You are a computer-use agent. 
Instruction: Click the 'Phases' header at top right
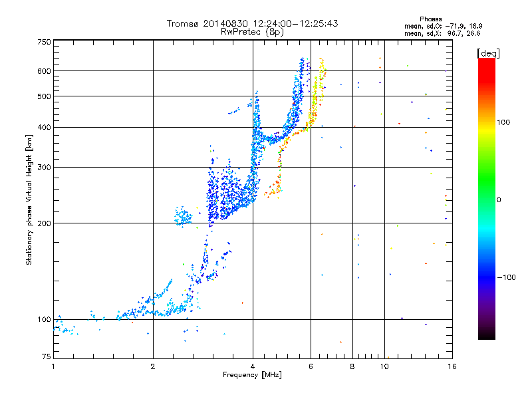[x=430, y=19]
